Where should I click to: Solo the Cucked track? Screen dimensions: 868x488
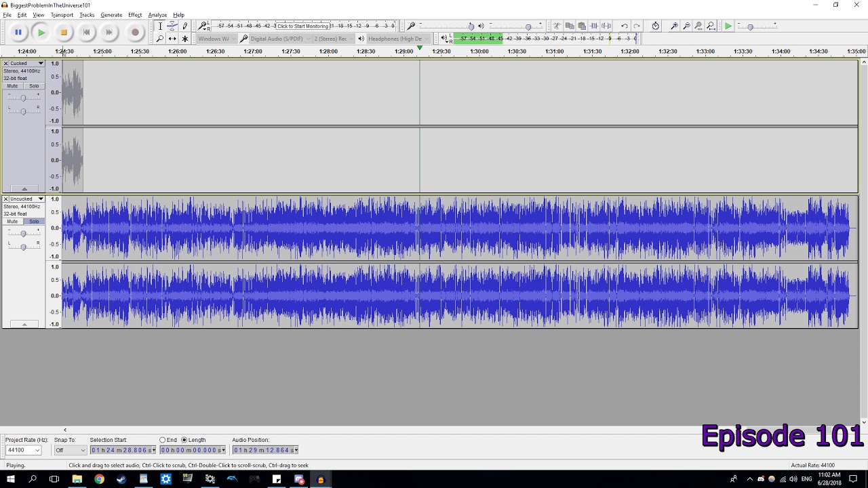[x=34, y=86]
